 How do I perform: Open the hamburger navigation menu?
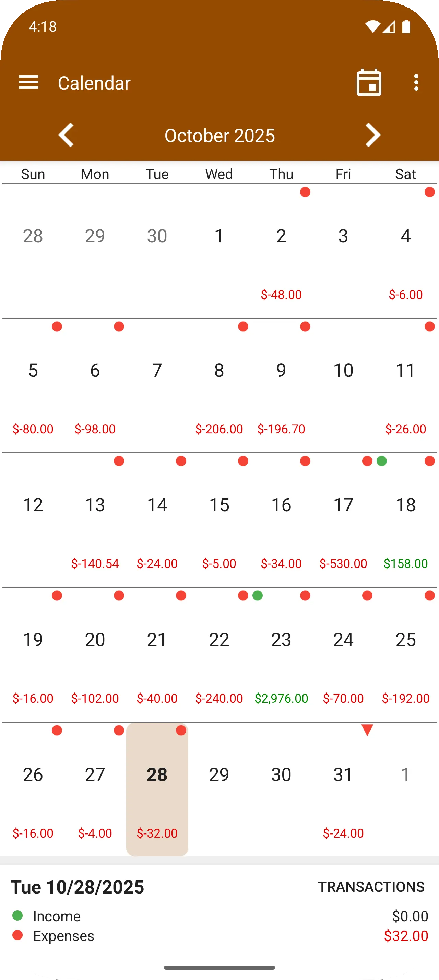(29, 83)
